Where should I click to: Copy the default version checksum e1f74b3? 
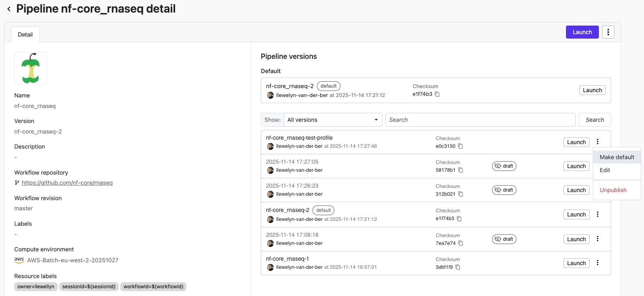click(x=437, y=94)
